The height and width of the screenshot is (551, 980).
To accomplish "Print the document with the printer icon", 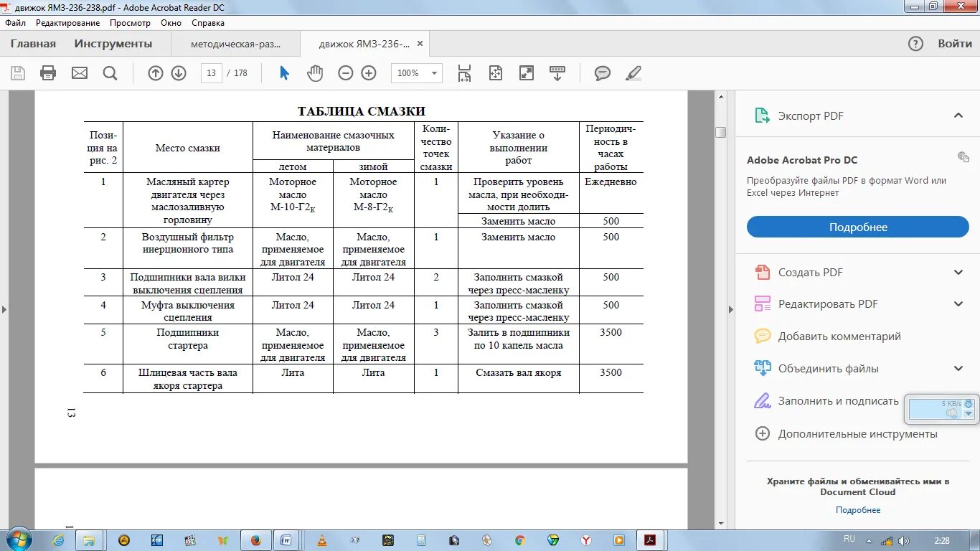I will click(48, 73).
